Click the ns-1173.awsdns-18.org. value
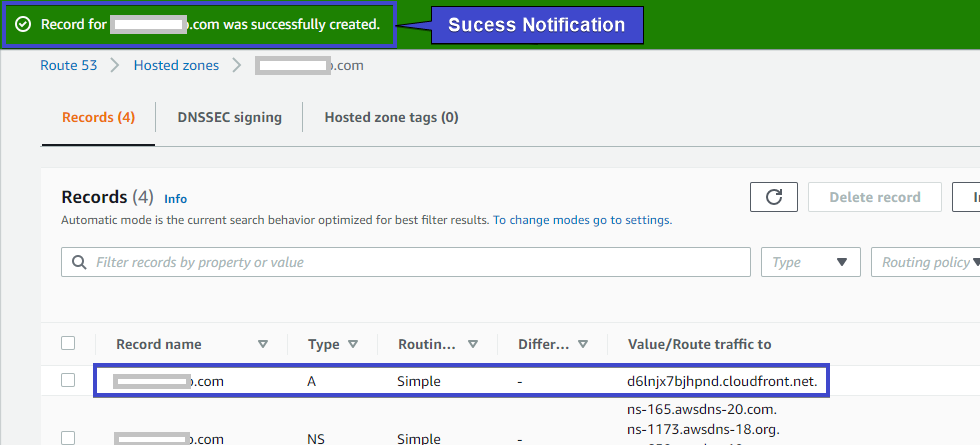Viewport: 980px width, 445px height. 703,430
